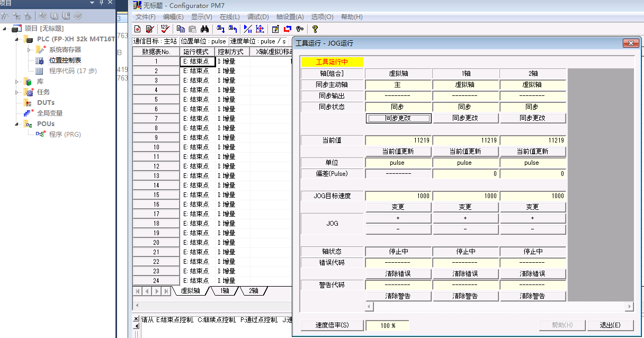Click the red-blue swap arrows toolbar icon
The height and width of the screenshot is (338, 644).
click(x=288, y=29)
